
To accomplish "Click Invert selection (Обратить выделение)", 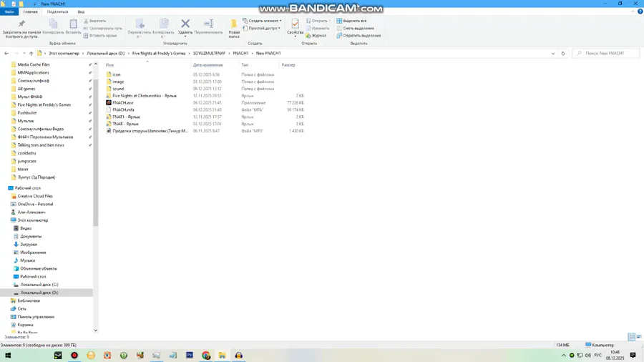I will click(x=358, y=35).
